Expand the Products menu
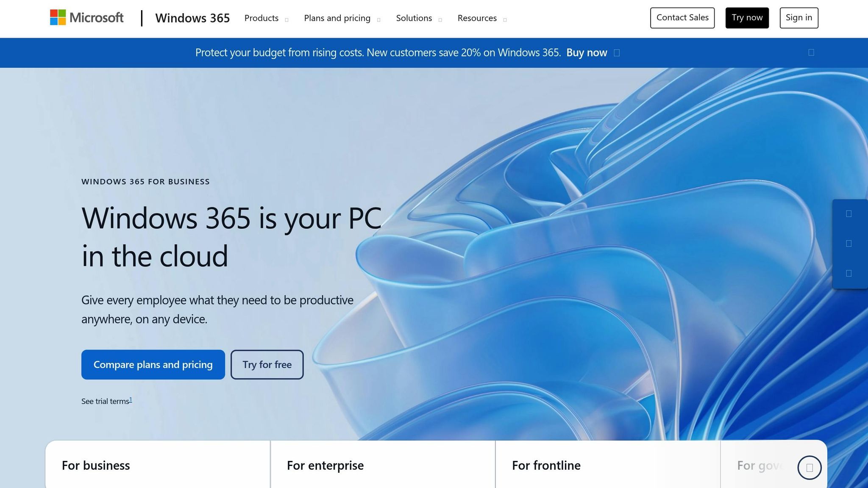The image size is (868, 488). (266, 18)
